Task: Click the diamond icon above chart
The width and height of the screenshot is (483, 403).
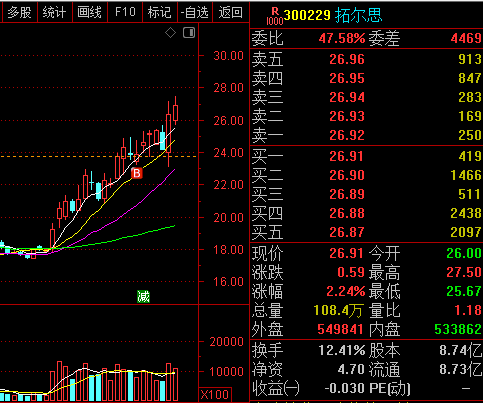Action: click(x=170, y=33)
